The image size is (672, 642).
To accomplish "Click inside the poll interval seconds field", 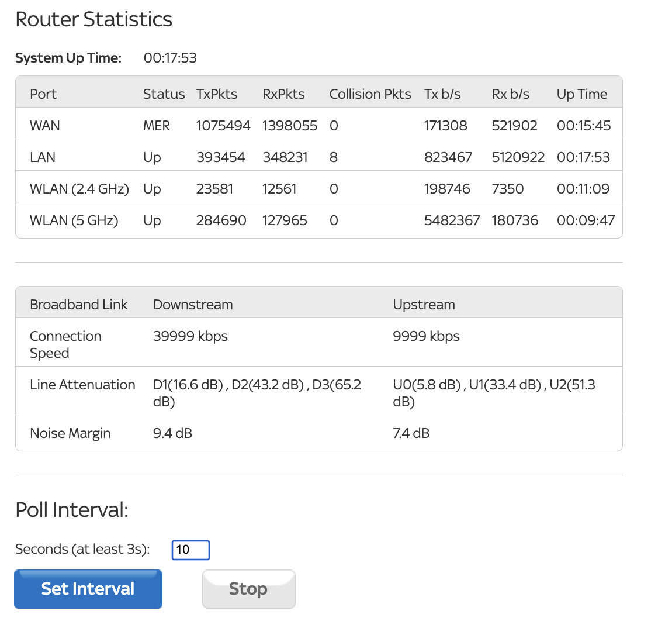I will point(190,550).
